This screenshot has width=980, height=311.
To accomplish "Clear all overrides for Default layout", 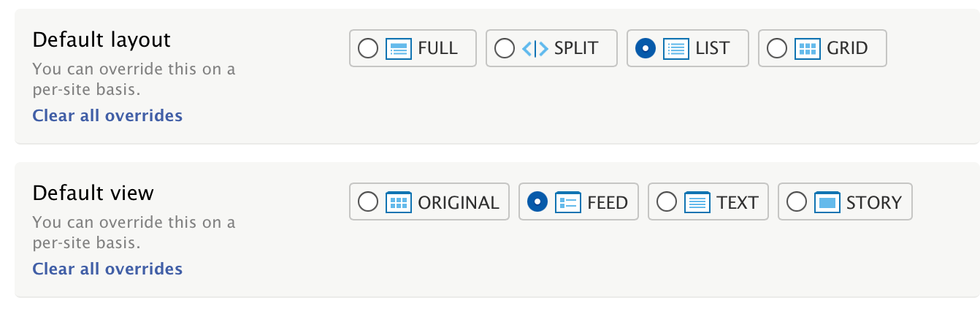I will (107, 115).
